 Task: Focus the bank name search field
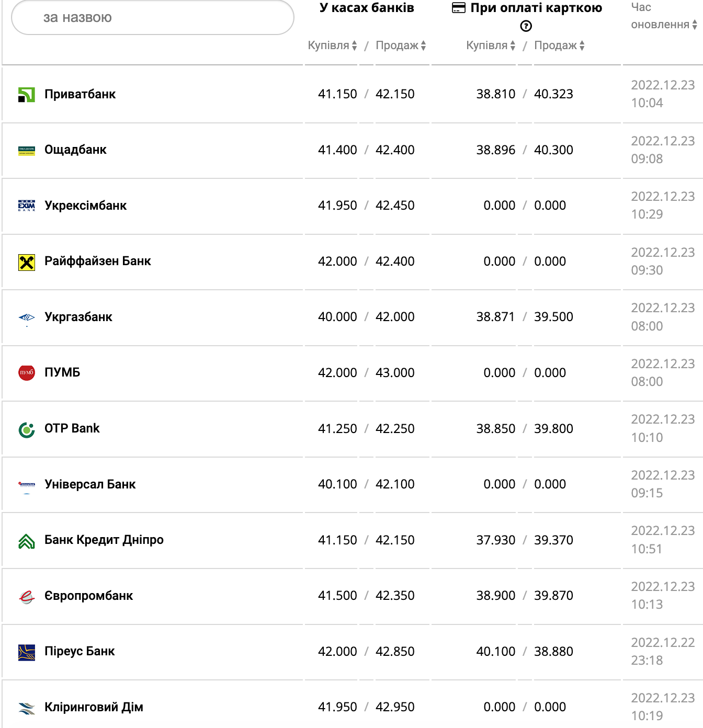[152, 18]
